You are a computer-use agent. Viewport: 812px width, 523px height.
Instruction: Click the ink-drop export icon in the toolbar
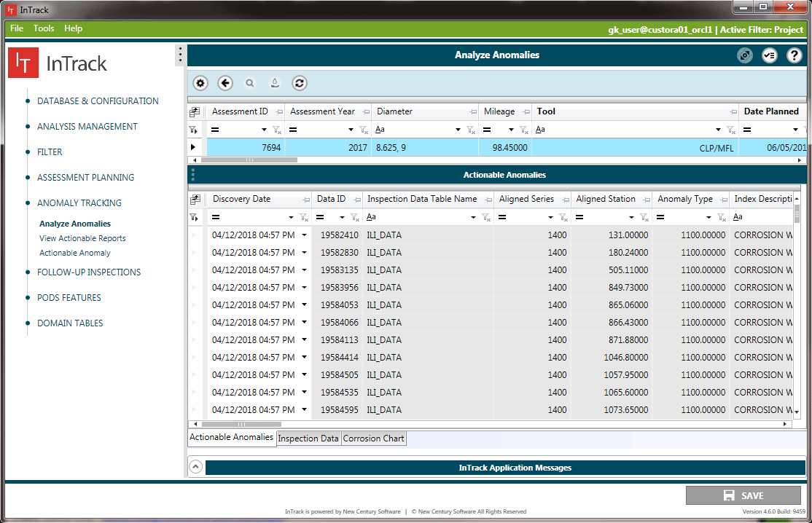tap(275, 83)
